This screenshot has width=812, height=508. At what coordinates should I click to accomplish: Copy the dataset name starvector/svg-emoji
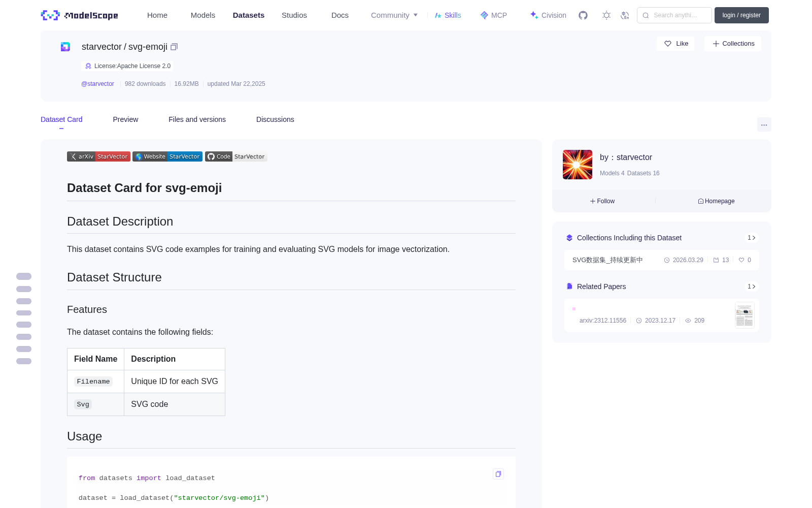point(174,47)
